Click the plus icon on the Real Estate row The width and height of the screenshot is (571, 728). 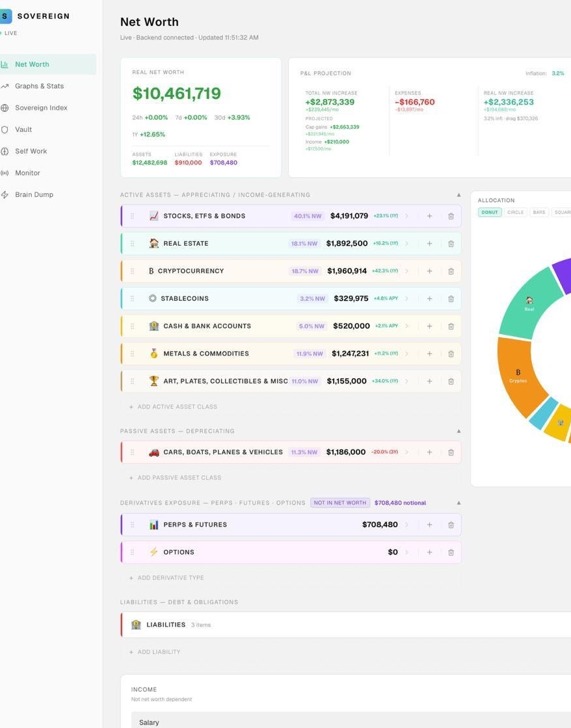[429, 243]
